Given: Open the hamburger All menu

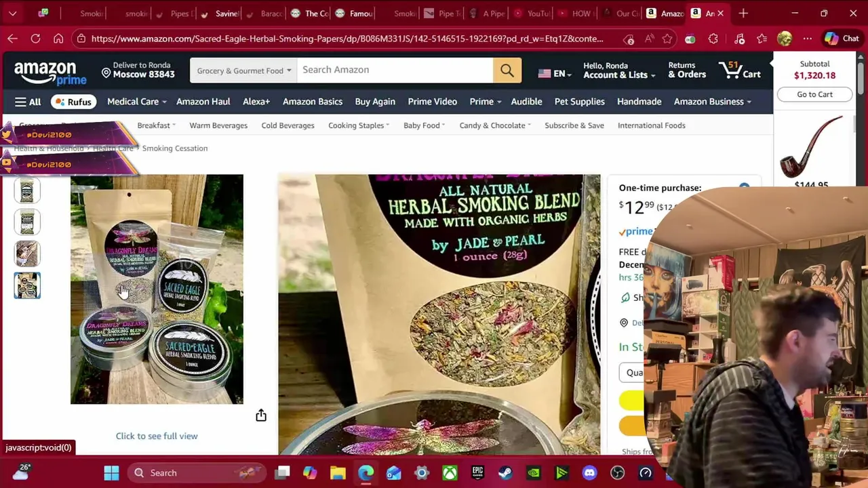Looking at the screenshot, I should (28, 102).
